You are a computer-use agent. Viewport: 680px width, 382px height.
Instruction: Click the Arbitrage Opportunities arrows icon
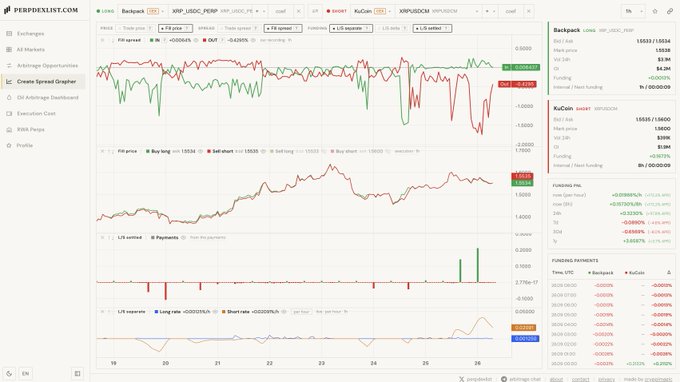point(9,65)
